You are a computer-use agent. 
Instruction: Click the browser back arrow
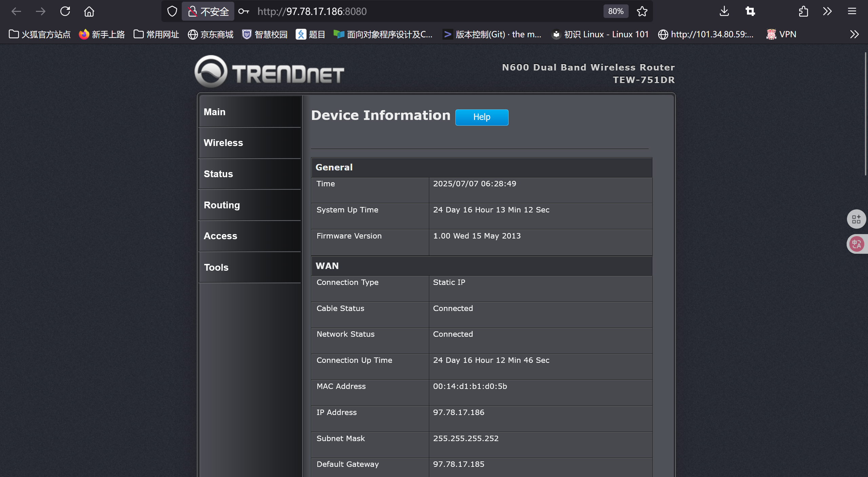click(x=16, y=12)
